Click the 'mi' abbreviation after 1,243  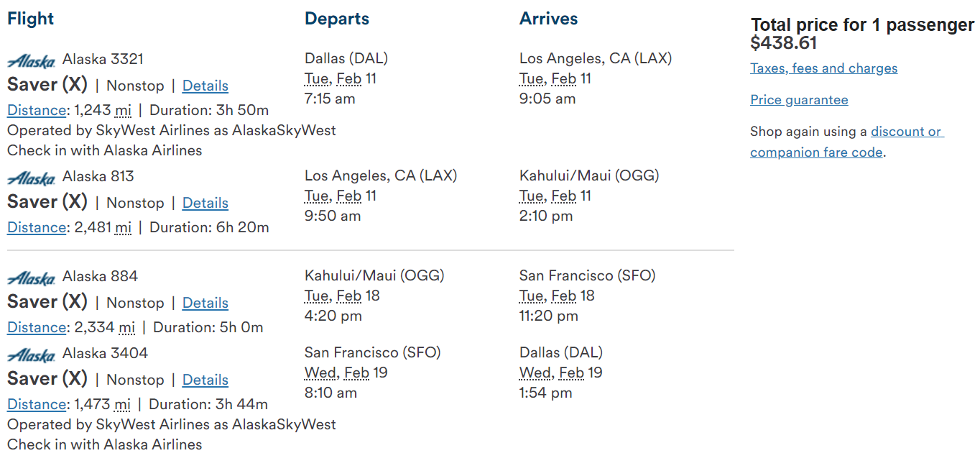(123, 110)
